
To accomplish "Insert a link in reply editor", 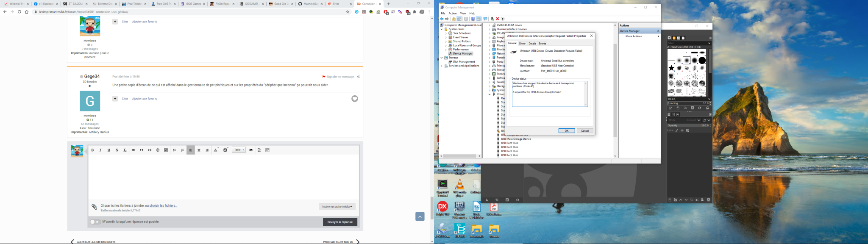I will coord(134,150).
